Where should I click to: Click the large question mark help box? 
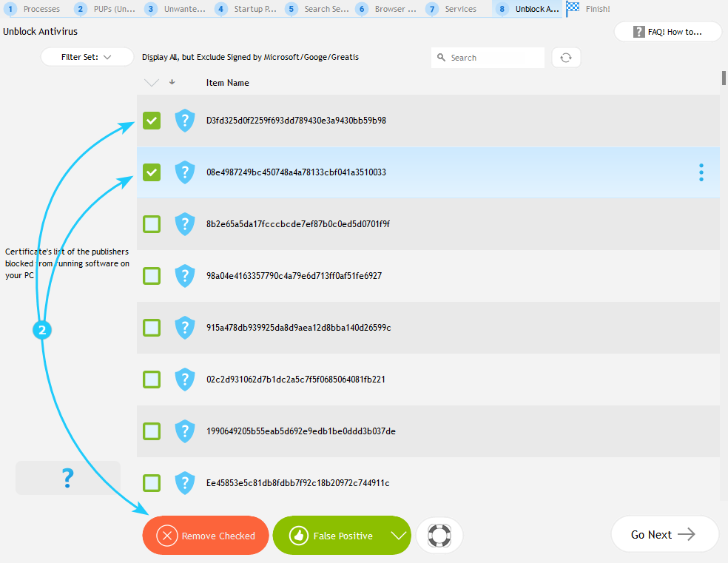point(68,478)
